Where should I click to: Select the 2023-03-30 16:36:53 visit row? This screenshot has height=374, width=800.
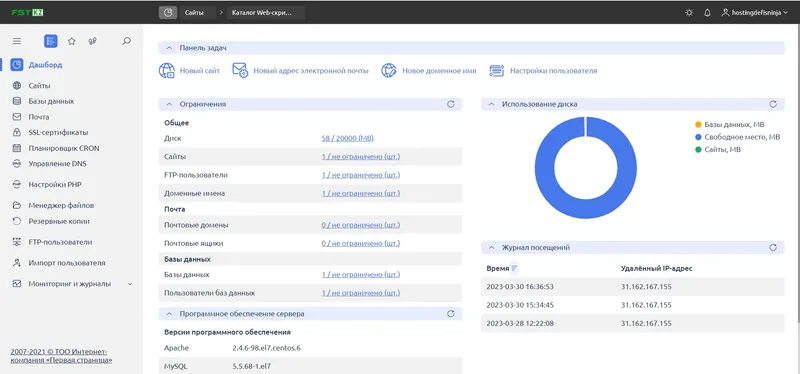click(633, 287)
